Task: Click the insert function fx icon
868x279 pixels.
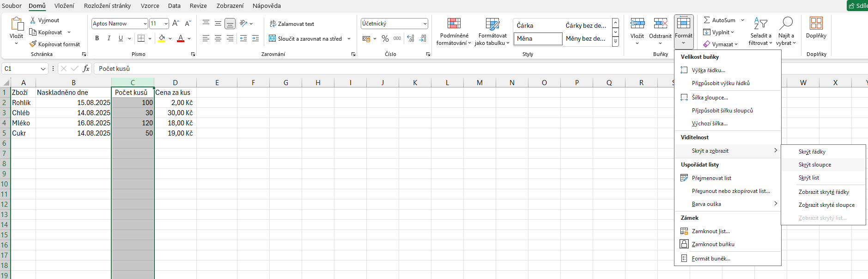Action: (x=86, y=68)
